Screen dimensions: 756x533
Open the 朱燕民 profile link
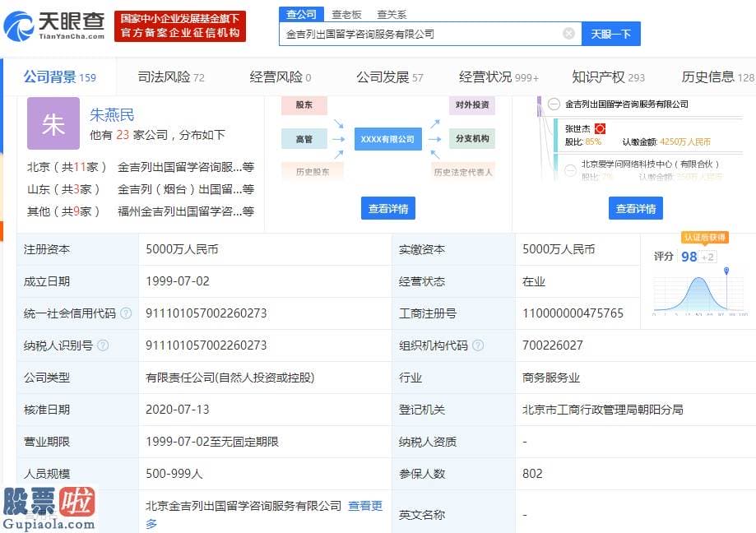pyautogui.click(x=112, y=114)
